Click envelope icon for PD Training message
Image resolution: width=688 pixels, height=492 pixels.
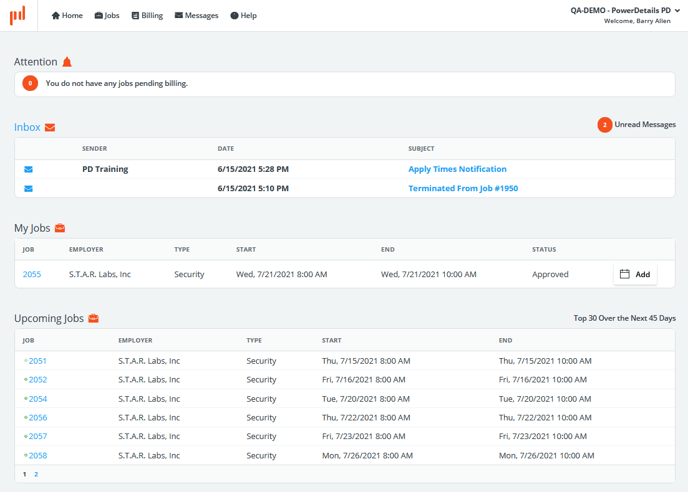tap(28, 169)
